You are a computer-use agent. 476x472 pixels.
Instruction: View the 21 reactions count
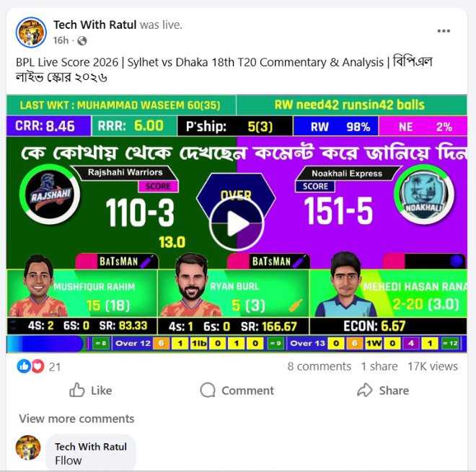(x=55, y=367)
